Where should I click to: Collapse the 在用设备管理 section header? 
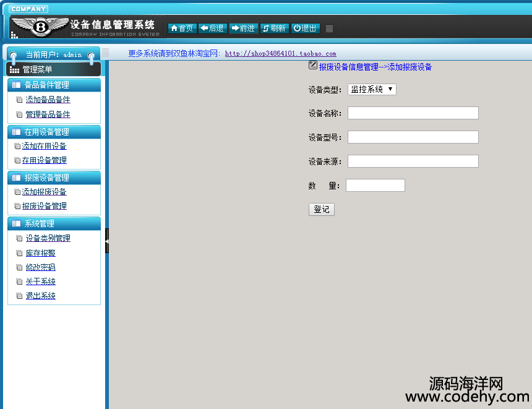[x=54, y=132]
